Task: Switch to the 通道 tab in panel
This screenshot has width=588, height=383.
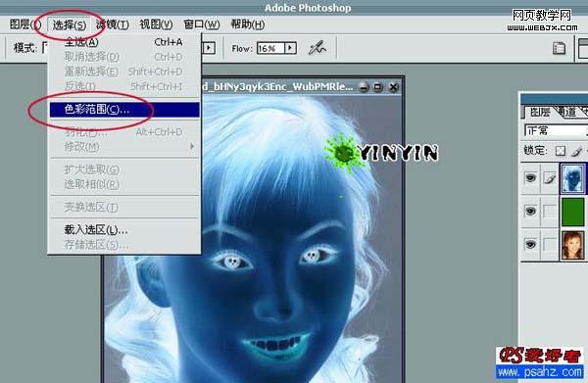Action: pyautogui.click(x=566, y=112)
